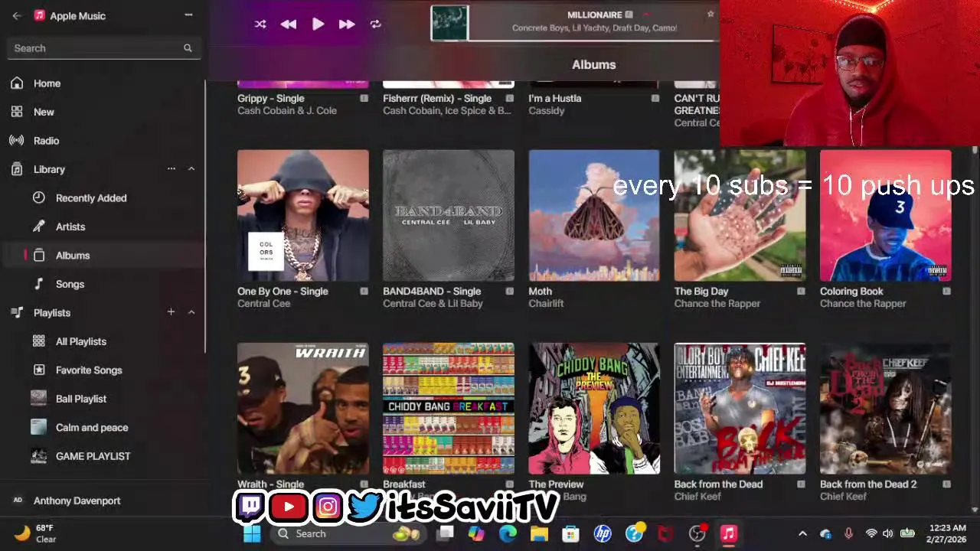Image resolution: width=980 pixels, height=551 pixels.
Task: Show hidden tray icons chevron
Action: pyautogui.click(x=802, y=533)
